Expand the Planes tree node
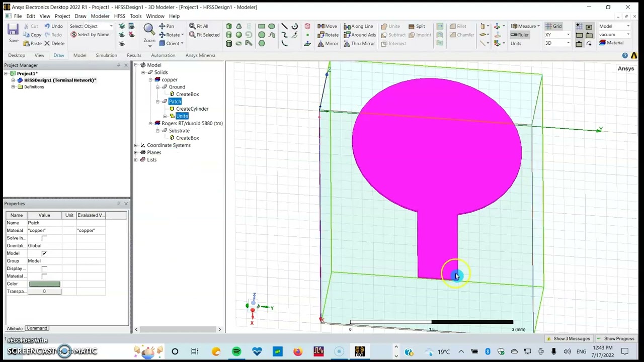The width and height of the screenshot is (644, 362). click(x=136, y=152)
